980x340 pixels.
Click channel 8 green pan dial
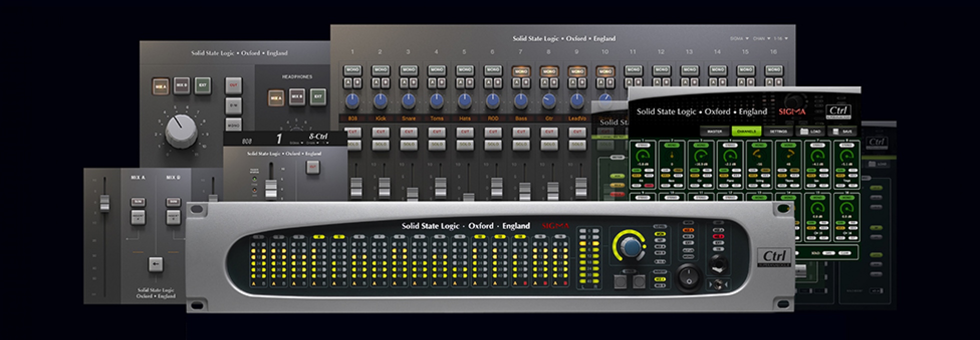(846, 155)
